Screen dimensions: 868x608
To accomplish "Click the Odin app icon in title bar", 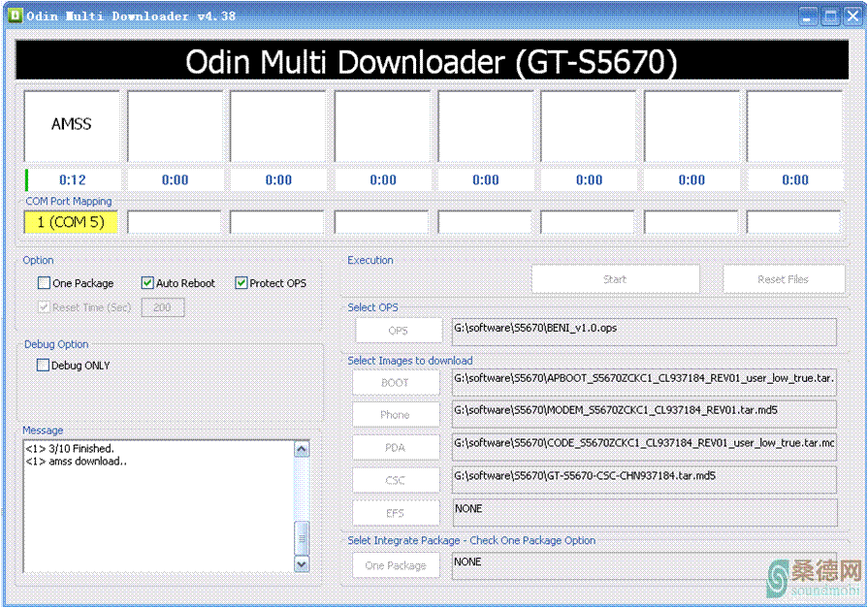I will 16,15.
